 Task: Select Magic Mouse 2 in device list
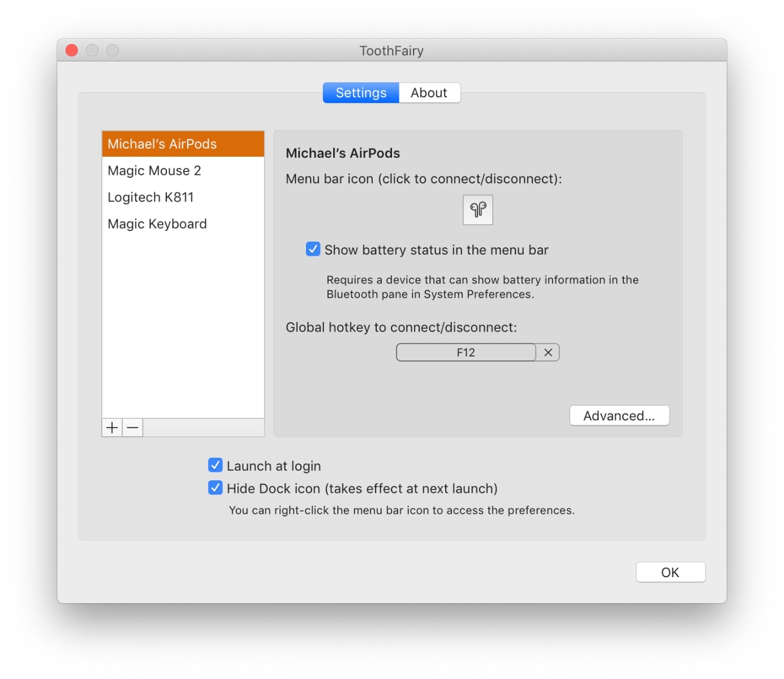click(x=183, y=171)
